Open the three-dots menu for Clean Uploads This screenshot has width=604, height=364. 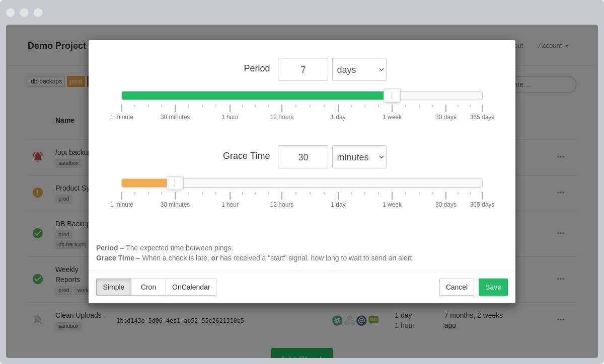point(560,320)
